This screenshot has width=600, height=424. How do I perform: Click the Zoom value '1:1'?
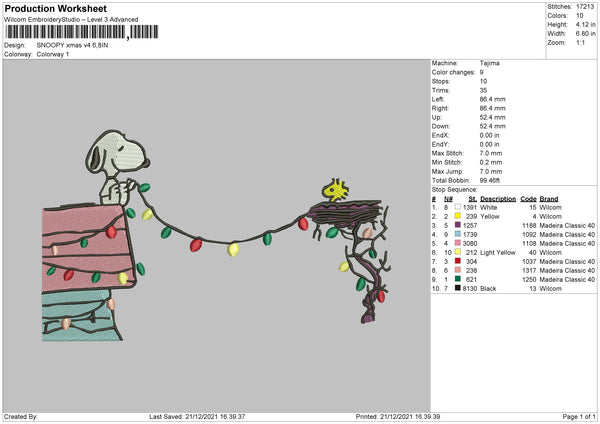[x=580, y=42]
